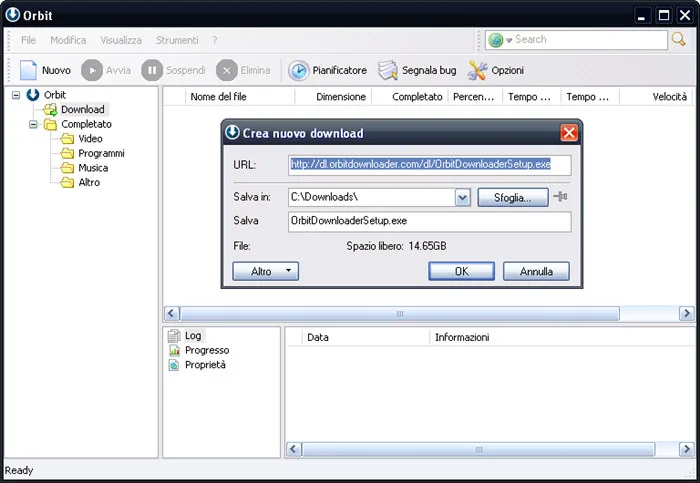Click the pin icon beside Sfoglia
This screenshot has height=483, width=700.
[560, 196]
